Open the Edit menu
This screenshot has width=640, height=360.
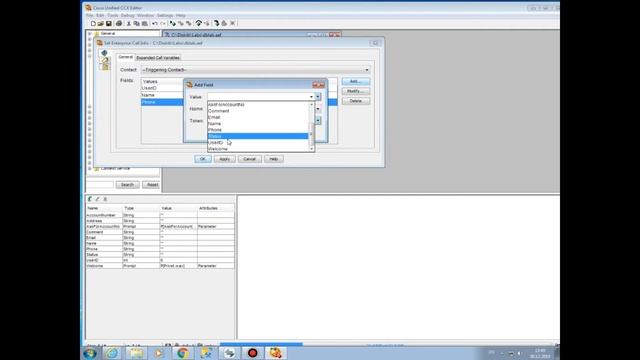(x=100, y=16)
